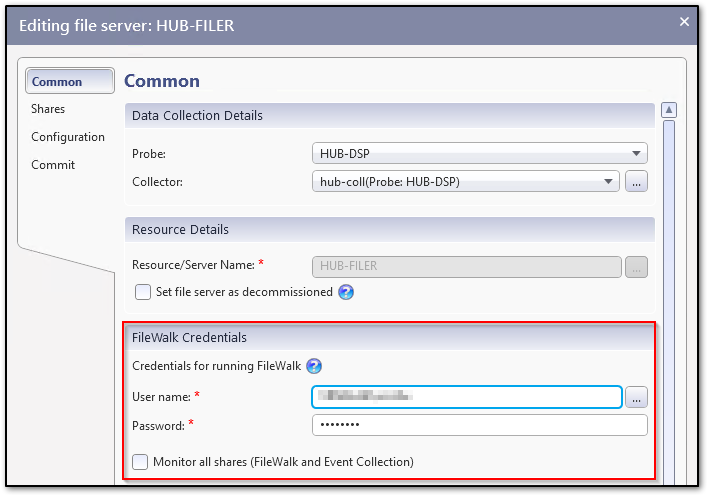Browse collectors with the ellipsis button
708x496 pixels.
pos(636,182)
